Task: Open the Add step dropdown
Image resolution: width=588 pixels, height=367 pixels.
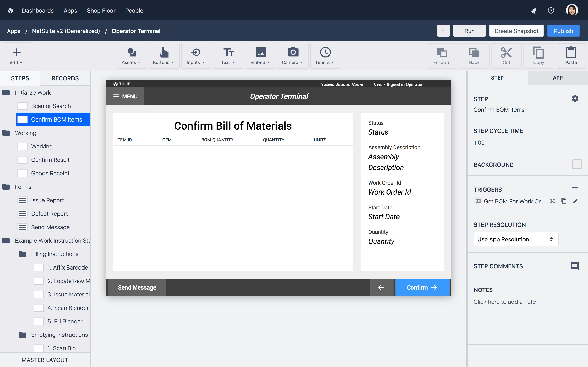Action: (17, 56)
